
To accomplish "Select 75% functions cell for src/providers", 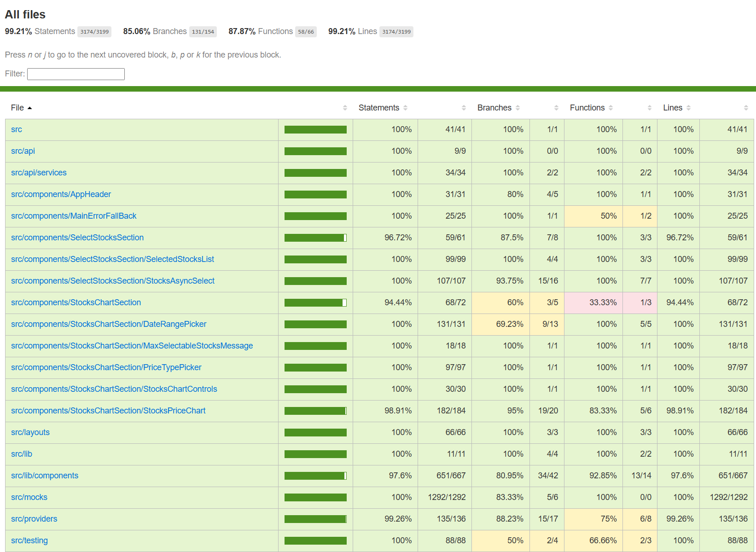I will [x=593, y=519].
